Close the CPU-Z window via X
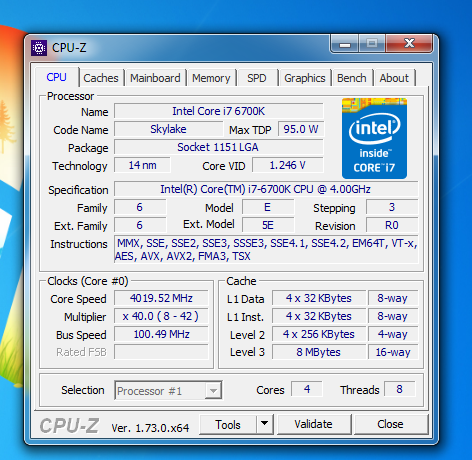472x460 pixels. click(x=409, y=43)
